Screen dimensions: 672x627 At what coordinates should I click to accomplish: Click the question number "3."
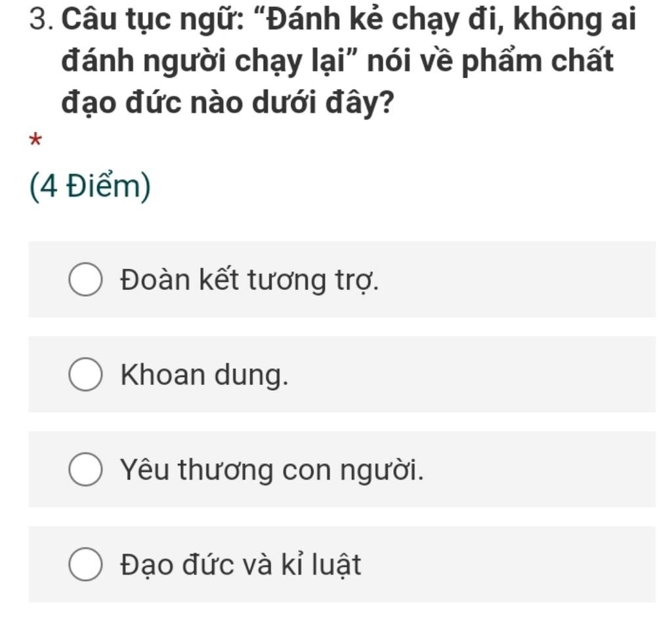(x=41, y=20)
